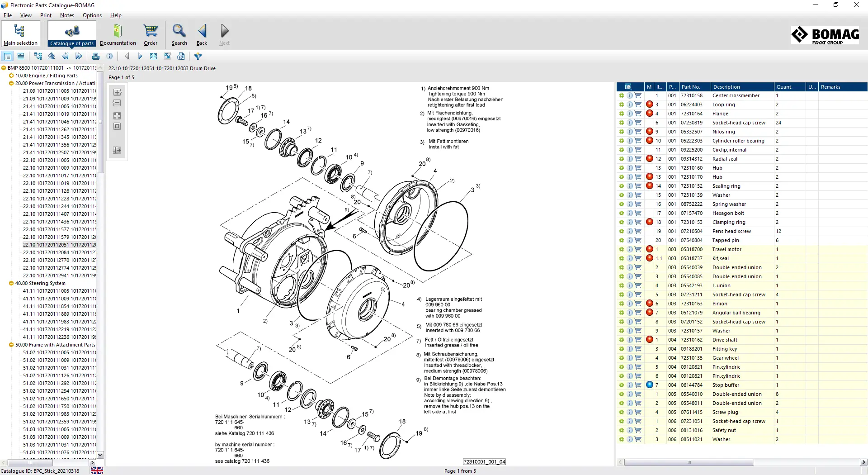This screenshot has height=475, width=868.
Task: Open the Main selection view
Action: pyautogui.click(x=20, y=34)
